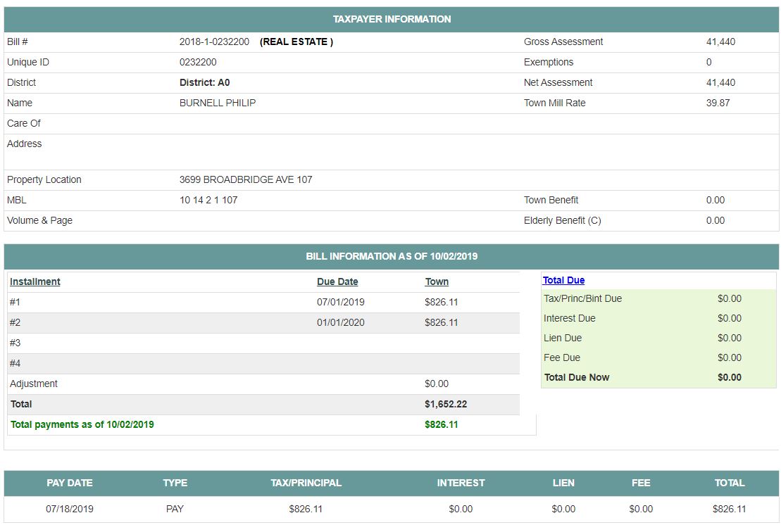Screen dimensions: 781x532
Task: Select installment #2 due date 01/01/2020
Action: click(341, 322)
